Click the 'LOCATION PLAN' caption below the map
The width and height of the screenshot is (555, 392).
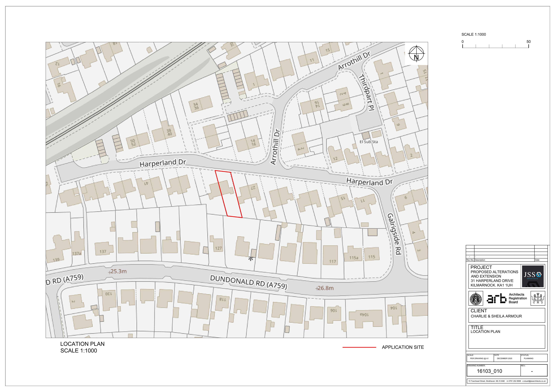pyautogui.click(x=82, y=344)
